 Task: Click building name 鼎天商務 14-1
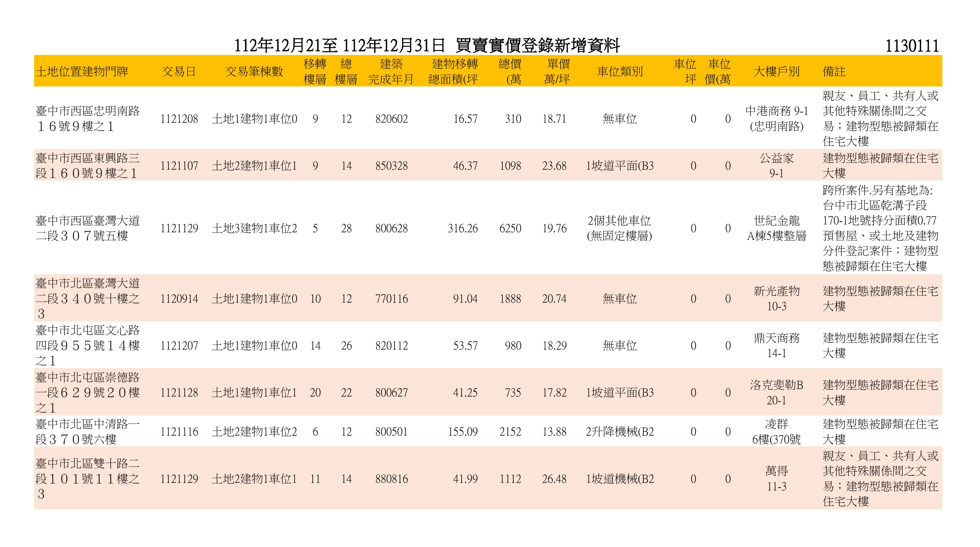tap(777, 345)
